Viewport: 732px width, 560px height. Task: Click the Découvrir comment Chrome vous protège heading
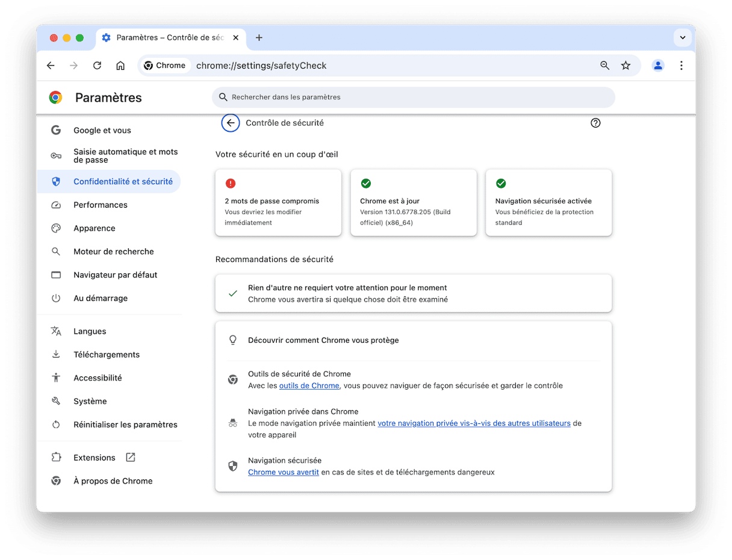pyautogui.click(x=323, y=340)
